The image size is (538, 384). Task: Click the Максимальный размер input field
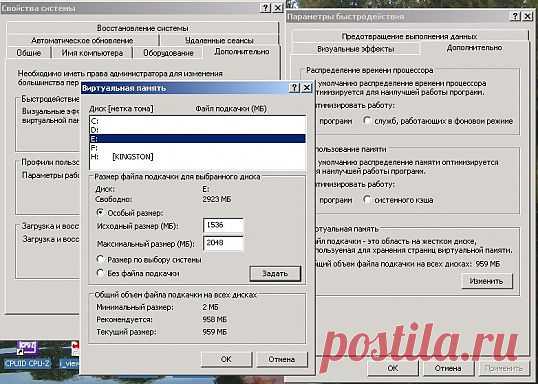[x=223, y=243]
